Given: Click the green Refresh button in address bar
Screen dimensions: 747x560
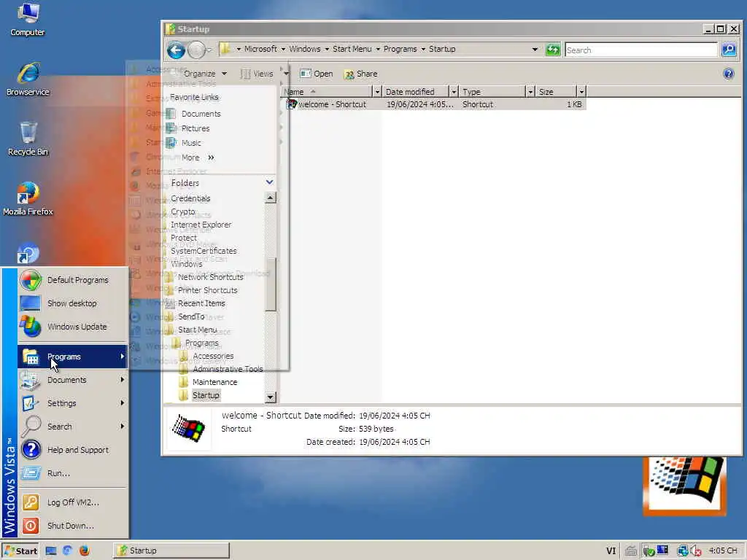Looking at the screenshot, I should (553, 50).
